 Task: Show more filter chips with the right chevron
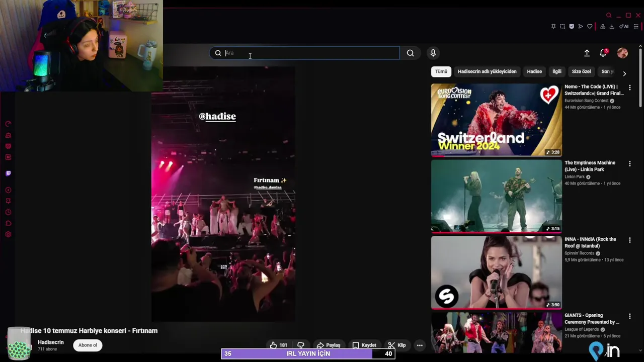[624, 73]
